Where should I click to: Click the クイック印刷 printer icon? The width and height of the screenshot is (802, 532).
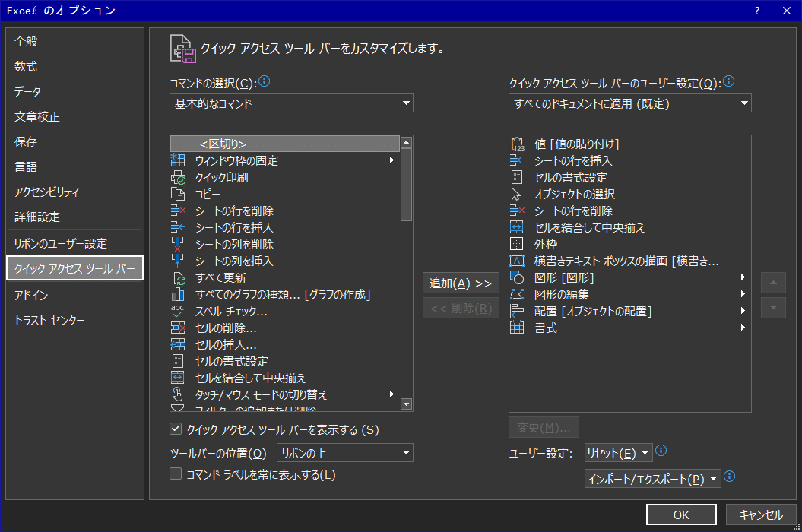177,177
